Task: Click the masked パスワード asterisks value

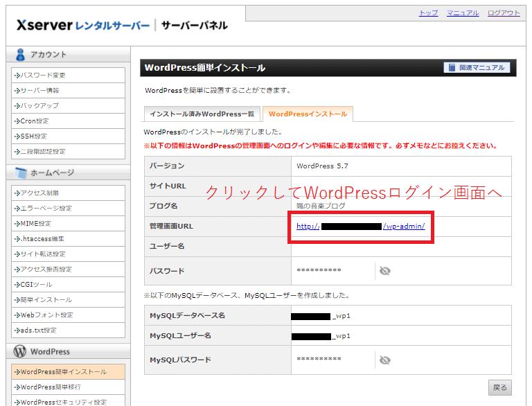Action: pyautogui.click(x=319, y=271)
